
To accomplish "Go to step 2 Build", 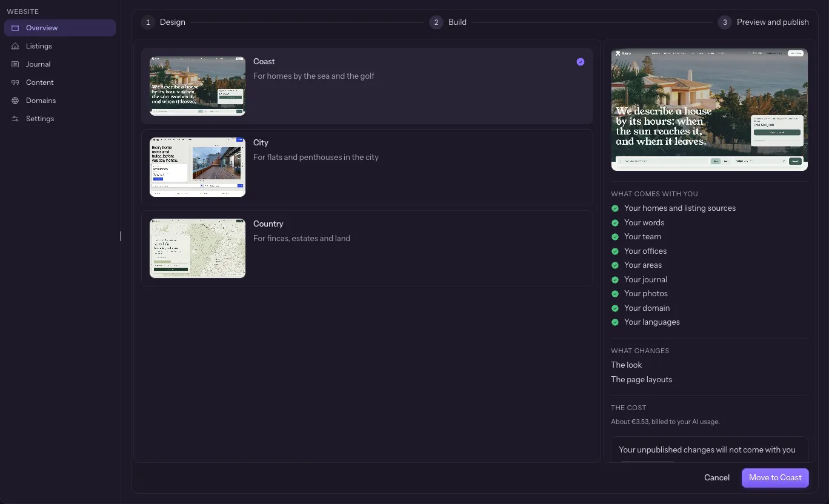I will (448, 22).
